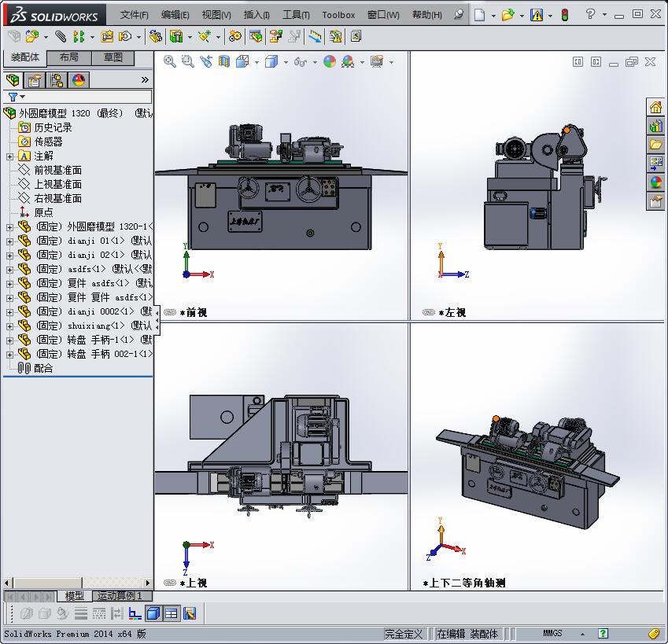Open the 插入(I) menu
This screenshot has height=644, width=668.
pos(256,15)
